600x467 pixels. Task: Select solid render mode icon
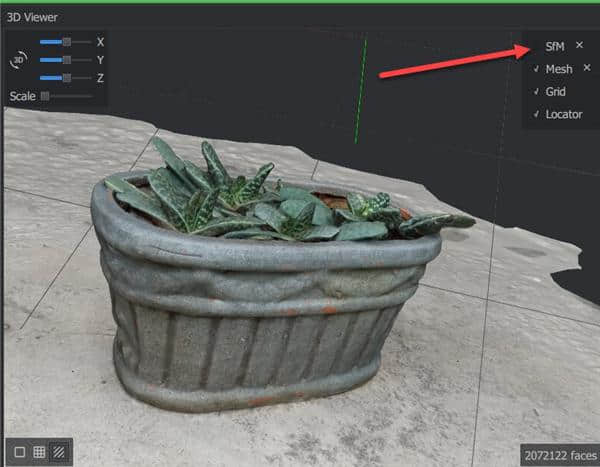[20, 452]
